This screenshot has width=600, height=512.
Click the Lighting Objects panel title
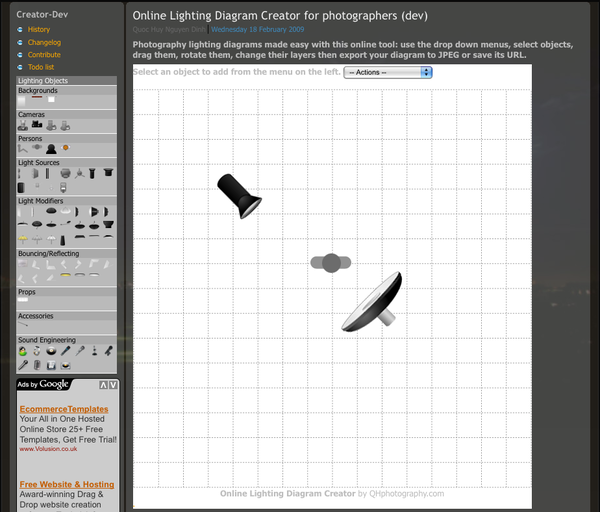pyautogui.click(x=67, y=81)
